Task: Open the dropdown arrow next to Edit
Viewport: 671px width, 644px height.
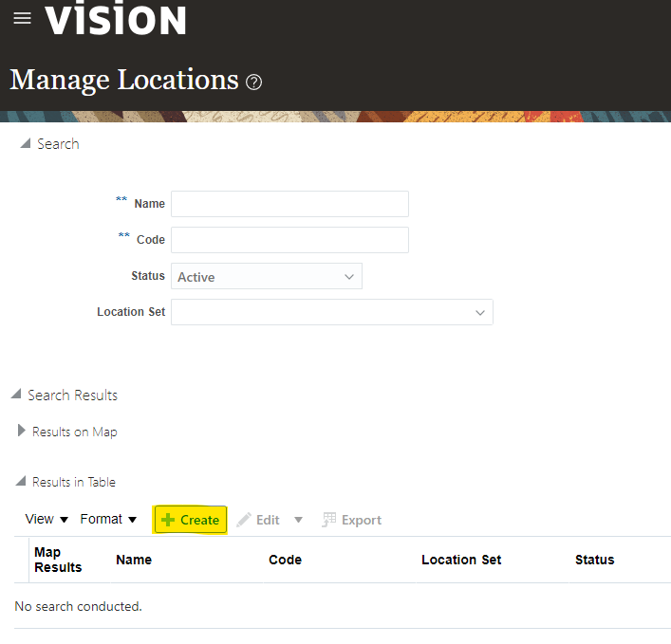Action: point(298,520)
